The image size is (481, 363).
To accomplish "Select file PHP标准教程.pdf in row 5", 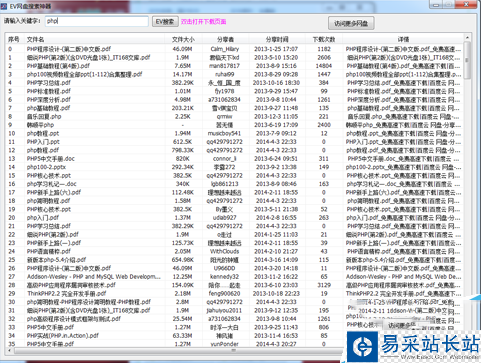I will 49,91.
